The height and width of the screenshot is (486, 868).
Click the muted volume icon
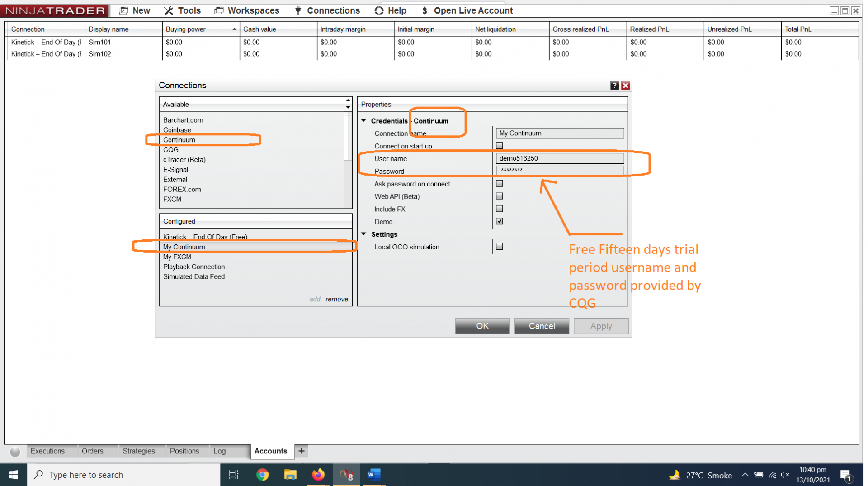coord(785,475)
